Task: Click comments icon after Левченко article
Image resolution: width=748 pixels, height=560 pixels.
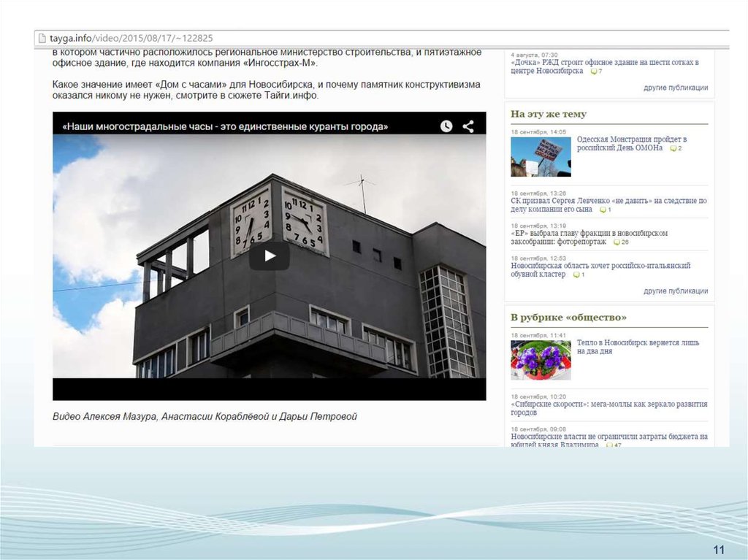Action: point(603,210)
